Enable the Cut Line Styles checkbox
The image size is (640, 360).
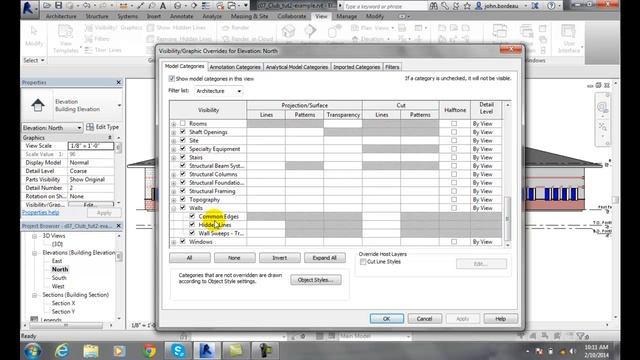click(363, 262)
